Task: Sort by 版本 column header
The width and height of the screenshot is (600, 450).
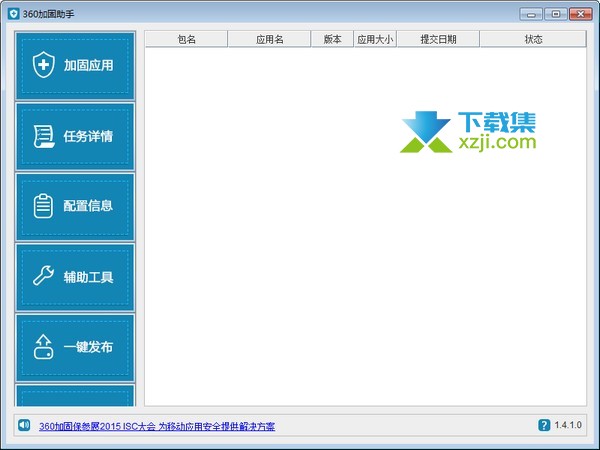Action: tap(332, 39)
